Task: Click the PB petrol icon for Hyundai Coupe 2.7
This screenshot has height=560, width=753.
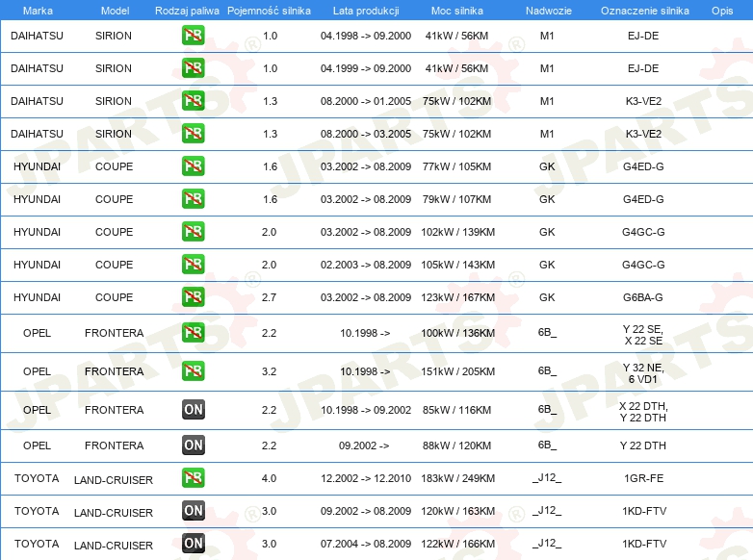Action: (193, 296)
